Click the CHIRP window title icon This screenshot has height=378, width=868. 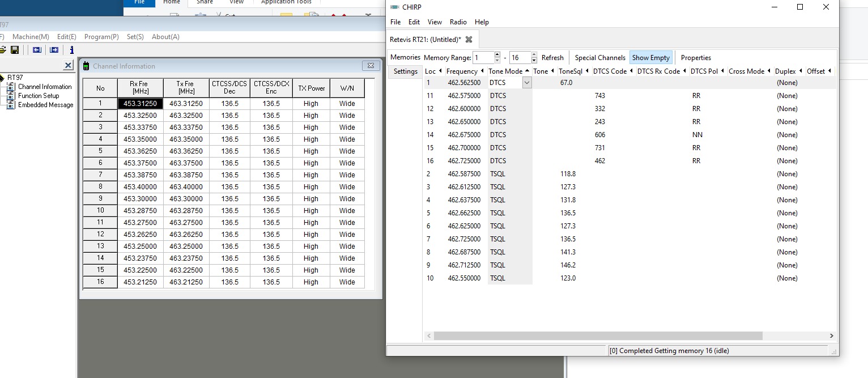(x=395, y=7)
